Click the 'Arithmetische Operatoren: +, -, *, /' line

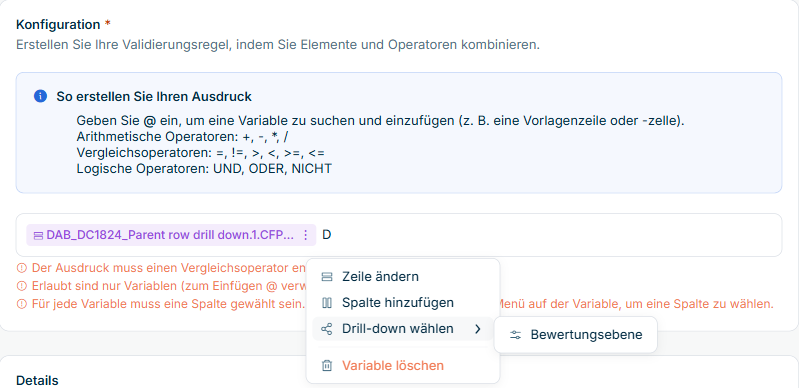[183, 137]
